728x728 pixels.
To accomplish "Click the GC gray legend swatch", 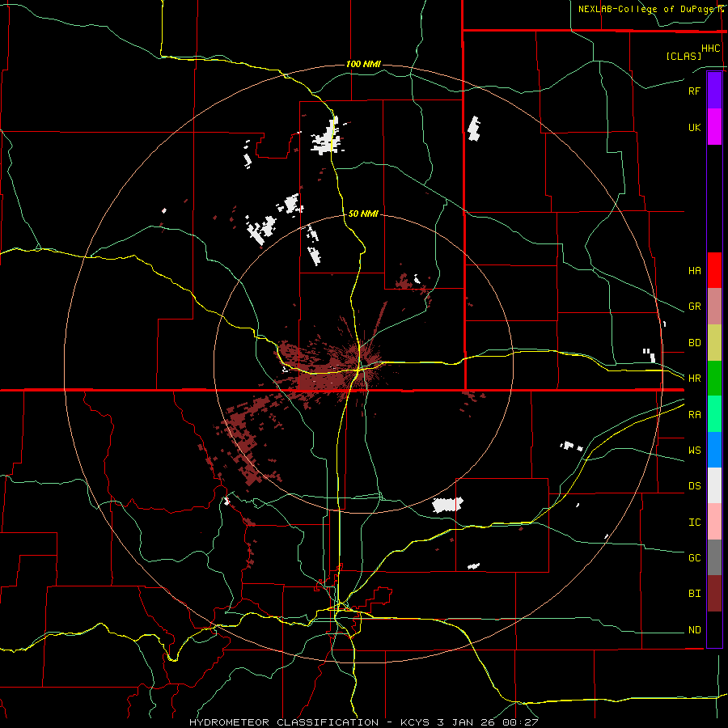I will tap(714, 557).
